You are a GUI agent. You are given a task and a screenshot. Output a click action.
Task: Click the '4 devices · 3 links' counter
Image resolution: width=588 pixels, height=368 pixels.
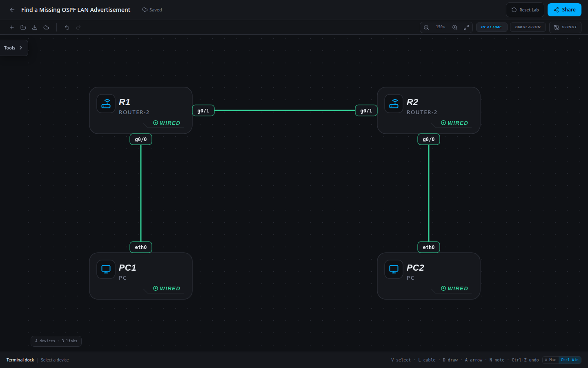point(56,341)
